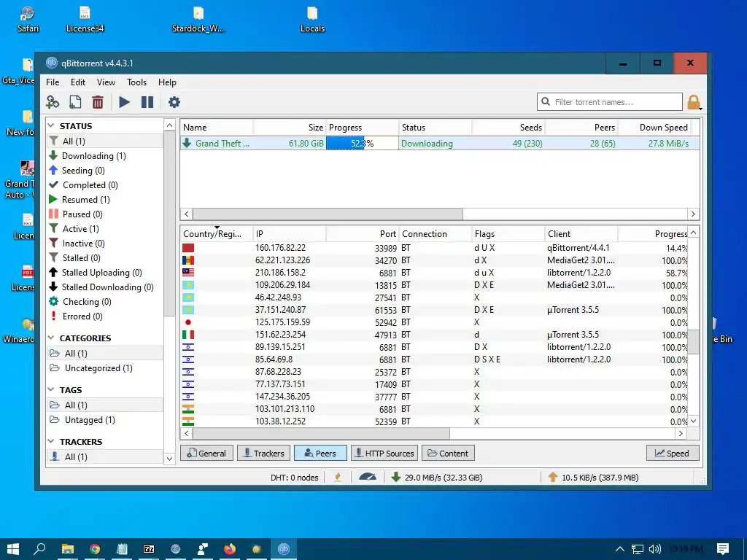This screenshot has height=560, width=747.
Task: Select peer with IP 160.176.82.22
Action: 435,248
